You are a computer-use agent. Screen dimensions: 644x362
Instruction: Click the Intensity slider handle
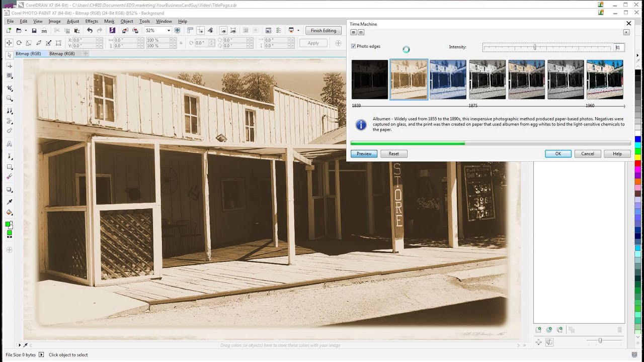(x=535, y=47)
